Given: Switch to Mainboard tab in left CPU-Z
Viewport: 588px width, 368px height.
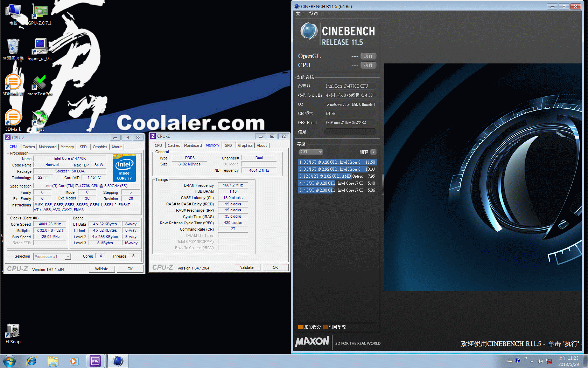Looking at the screenshot, I should point(48,147).
